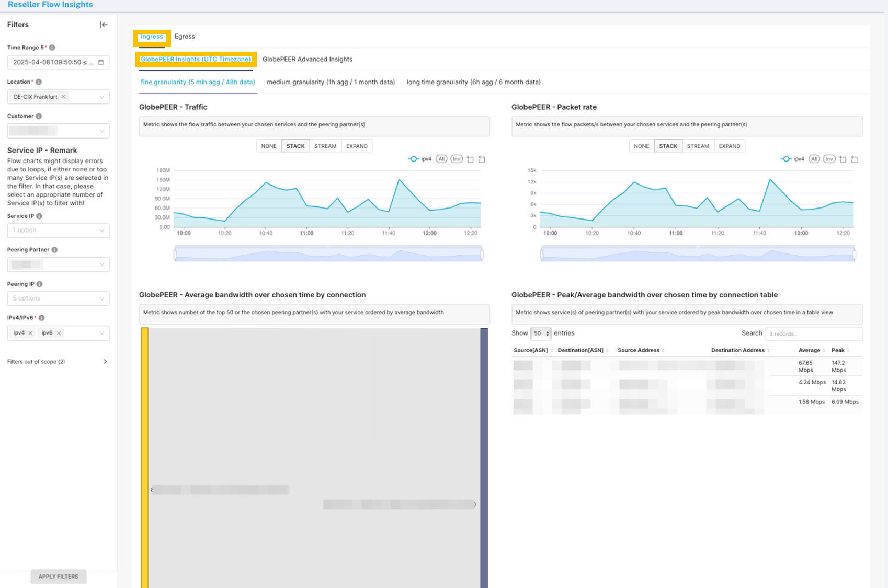The width and height of the screenshot is (888, 588).
Task: Click the Time Range info icon
Action: tap(52, 48)
